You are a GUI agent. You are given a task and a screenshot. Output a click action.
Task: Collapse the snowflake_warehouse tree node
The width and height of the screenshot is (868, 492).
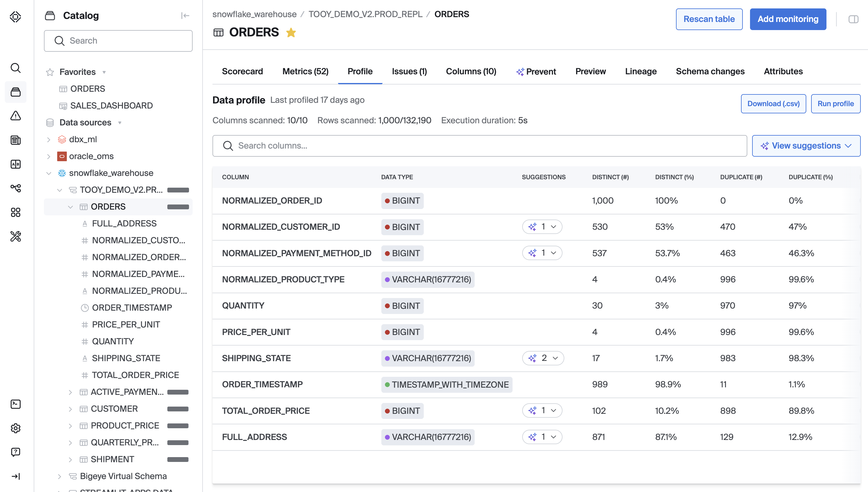49,173
